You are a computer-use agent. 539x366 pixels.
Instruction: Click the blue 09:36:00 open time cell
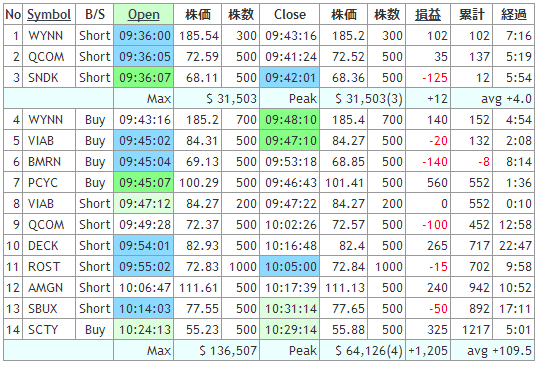click(x=144, y=36)
